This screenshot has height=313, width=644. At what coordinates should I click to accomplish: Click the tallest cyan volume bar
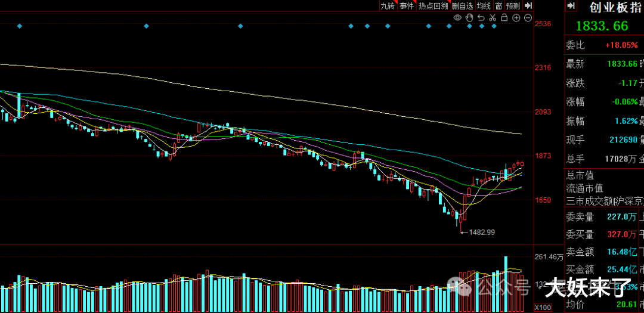pos(506,283)
